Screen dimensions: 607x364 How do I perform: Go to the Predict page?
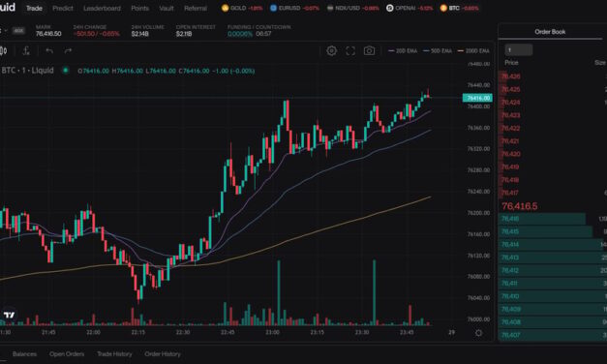(63, 8)
